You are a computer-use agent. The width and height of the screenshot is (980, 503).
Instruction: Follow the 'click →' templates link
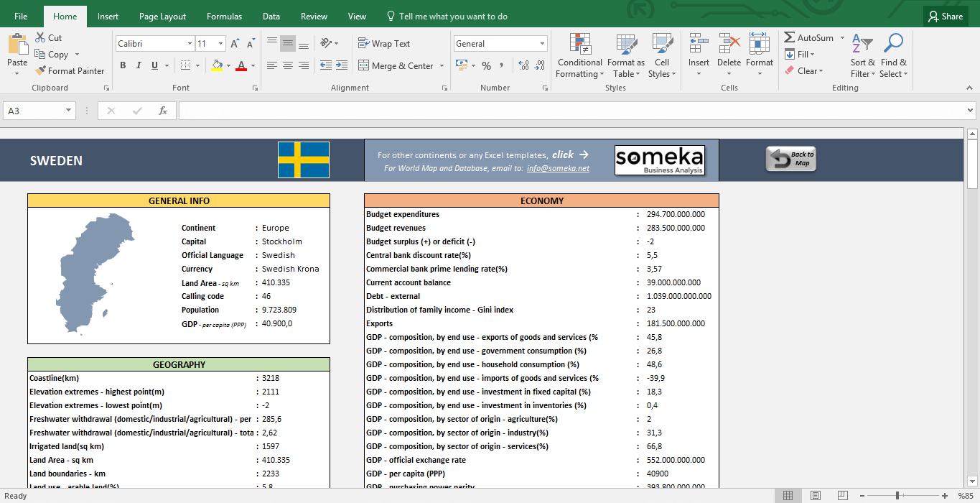coord(570,154)
